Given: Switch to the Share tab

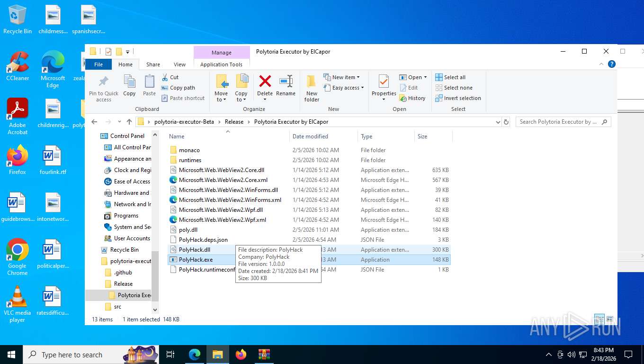Looking at the screenshot, I should [153, 64].
